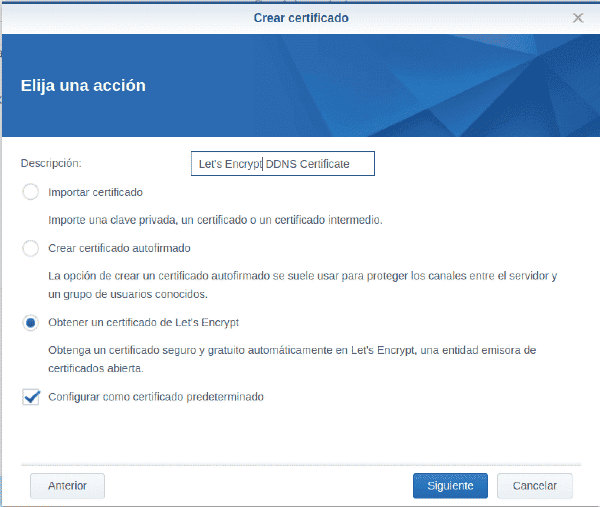
Task: Click text about importing private key
Action: click(x=215, y=220)
